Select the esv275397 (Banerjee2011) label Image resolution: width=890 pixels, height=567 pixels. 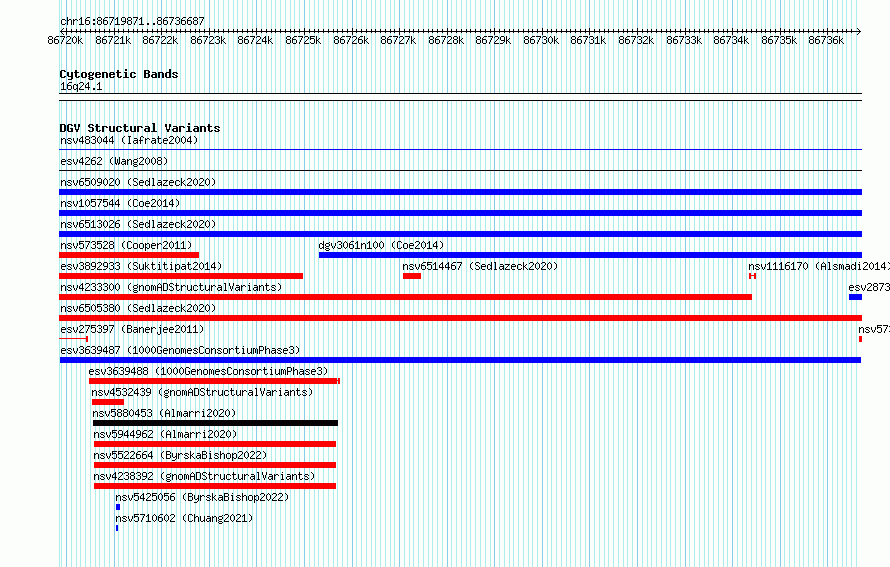[132, 329]
